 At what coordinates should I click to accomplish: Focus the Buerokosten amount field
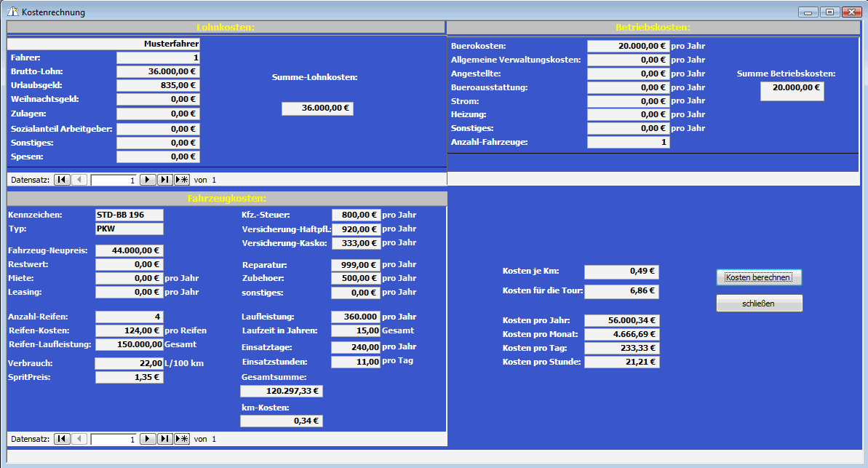coord(628,46)
